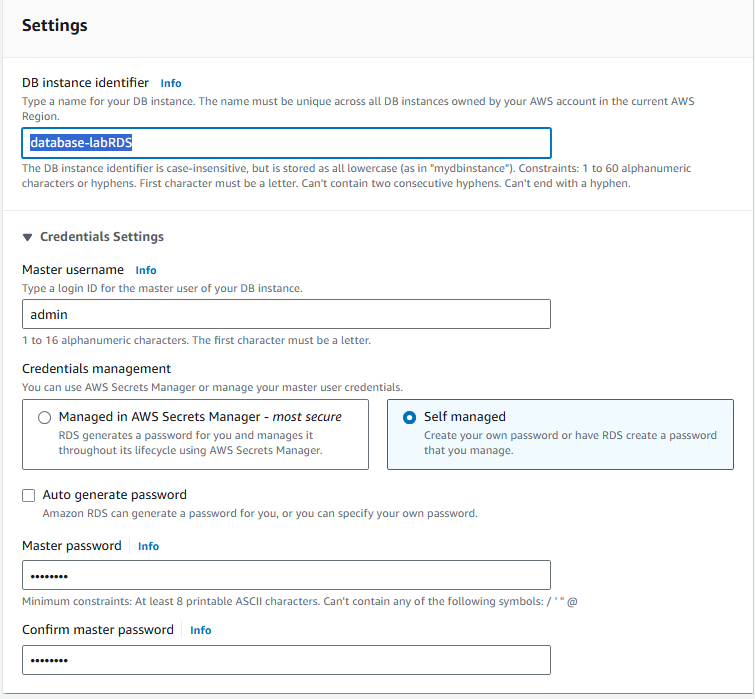This screenshot has width=755, height=699.
Task: Click the Master password label text
Action: click(72, 546)
